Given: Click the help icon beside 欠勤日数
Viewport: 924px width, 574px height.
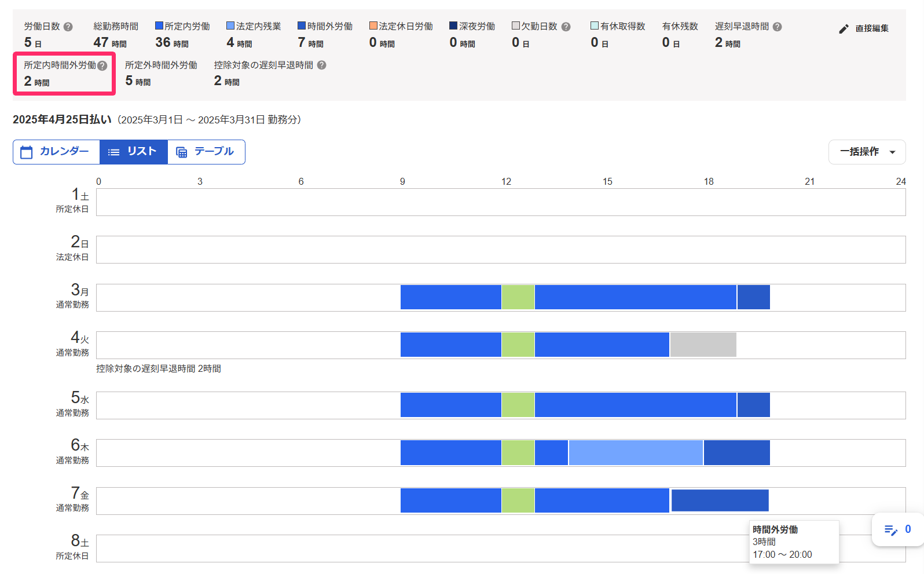Looking at the screenshot, I should 566,27.
